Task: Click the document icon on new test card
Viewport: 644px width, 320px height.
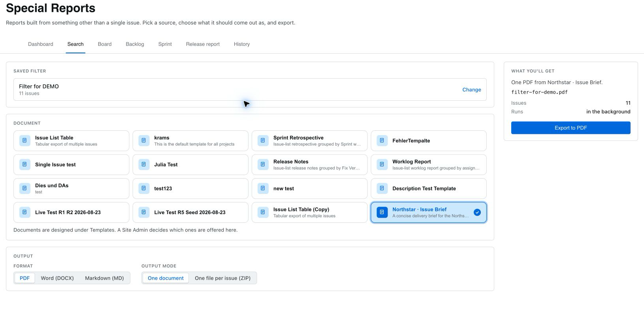Action: coord(263,188)
